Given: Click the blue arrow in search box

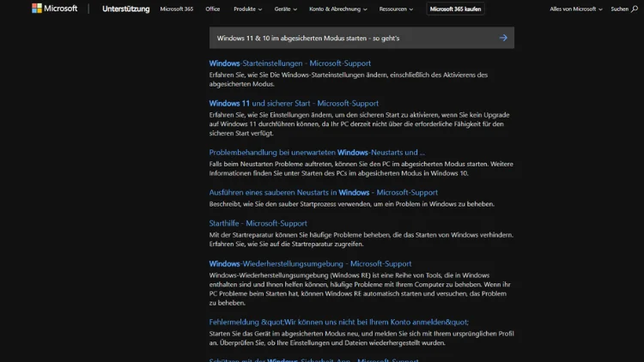Looking at the screenshot, I should tap(503, 38).
